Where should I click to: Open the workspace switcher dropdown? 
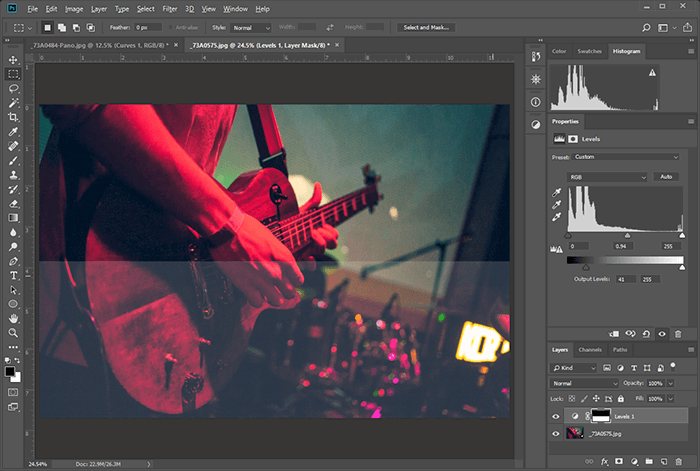(x=665, y=28)
